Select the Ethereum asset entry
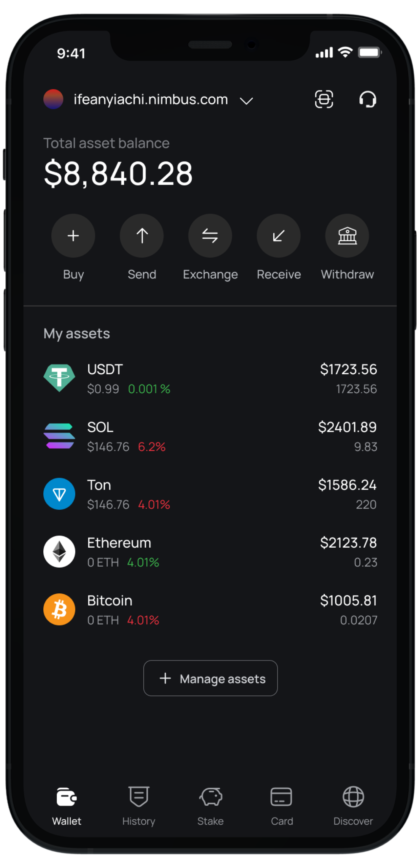The image size is (419, 868). coord(210,552)
